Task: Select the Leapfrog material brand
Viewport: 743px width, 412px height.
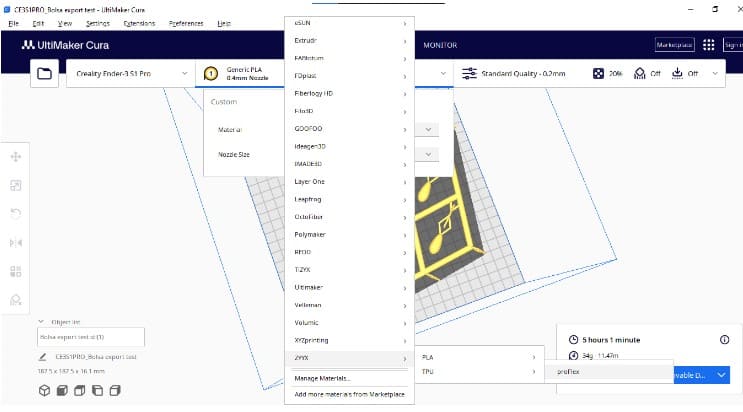Action: [x=349, y=199]
